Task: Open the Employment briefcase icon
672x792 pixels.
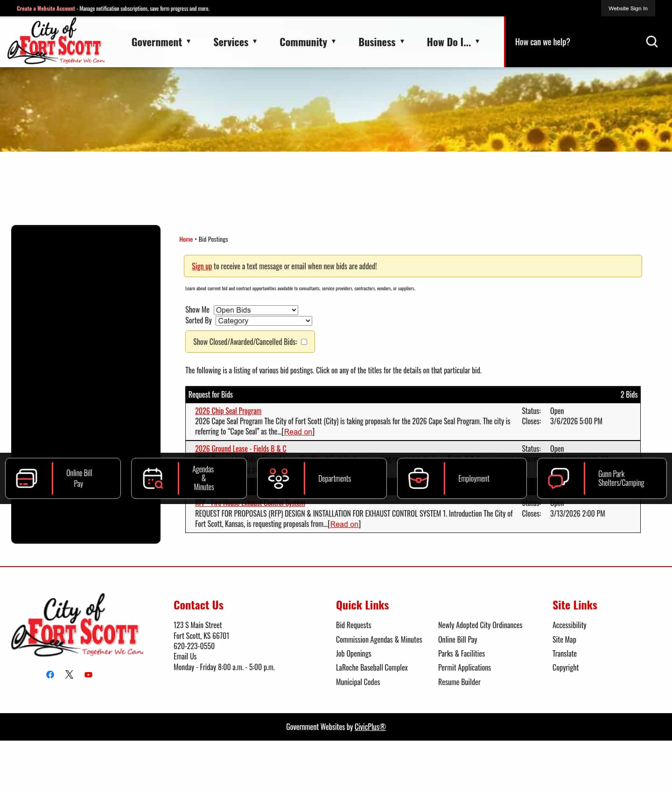Action: click(x=419, y=478)
